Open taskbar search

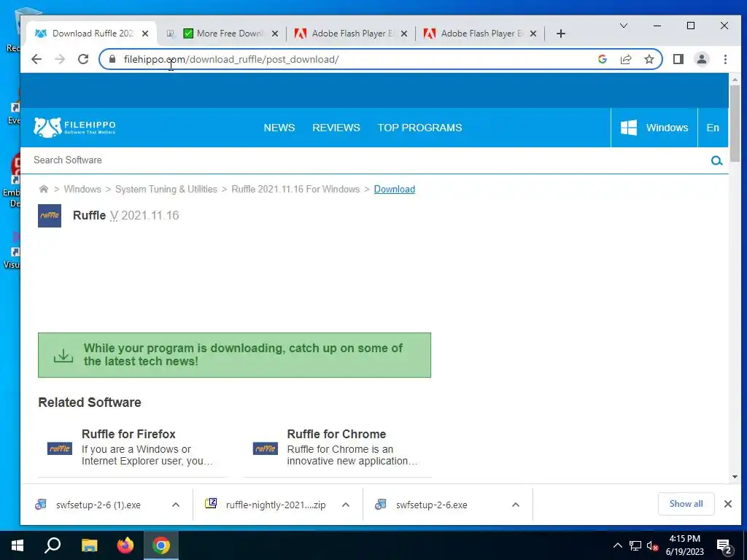53,545
